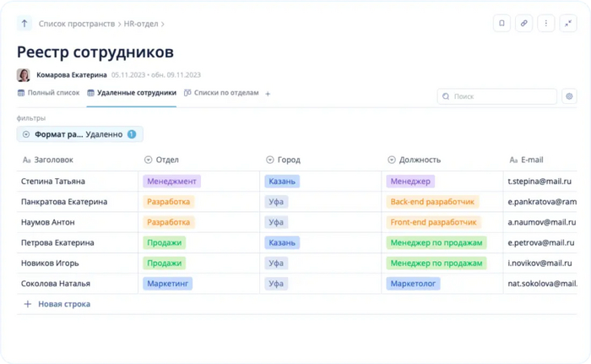Add a new view with plus icon

268,94
